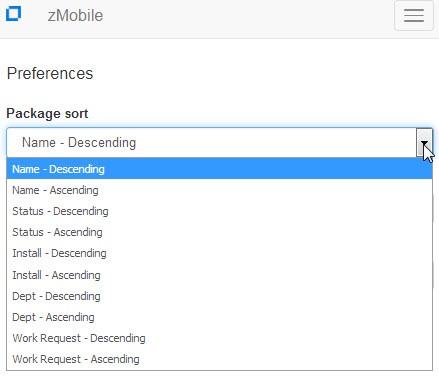Viewport: 439px width, 376px height.
Task: Click the Preferences page heading
Action: (50, 73)
